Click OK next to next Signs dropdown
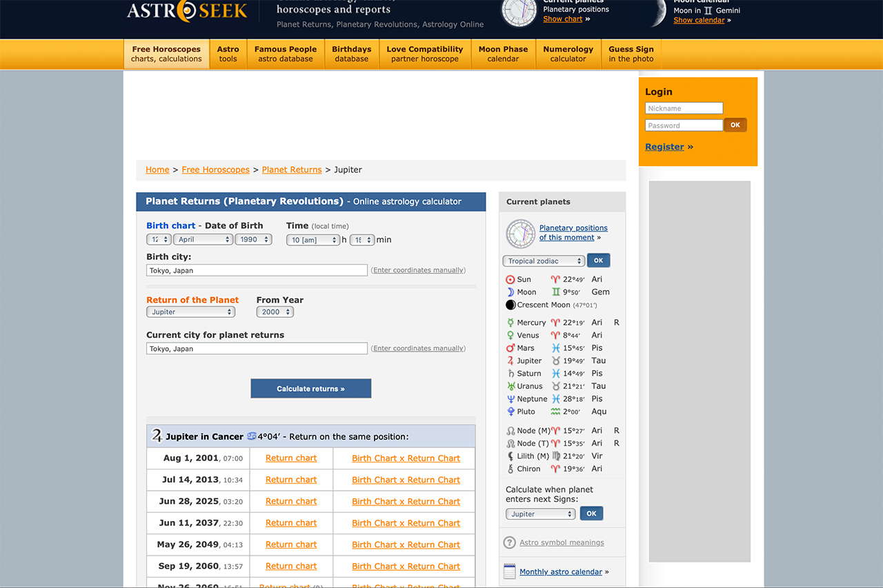Screen dimensions: 883x588 [592, 514]
